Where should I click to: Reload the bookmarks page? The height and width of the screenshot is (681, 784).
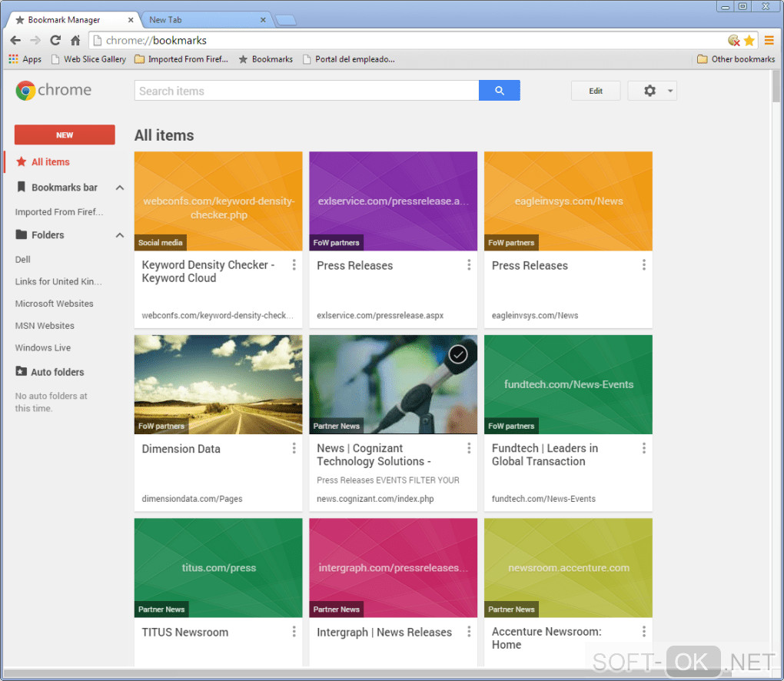point(55,41)
